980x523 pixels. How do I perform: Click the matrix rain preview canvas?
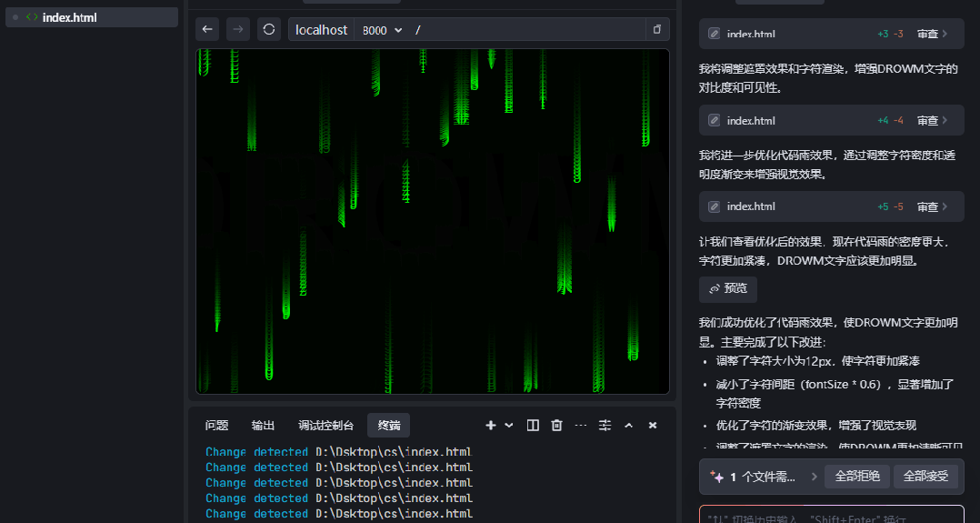pos(433,221)
